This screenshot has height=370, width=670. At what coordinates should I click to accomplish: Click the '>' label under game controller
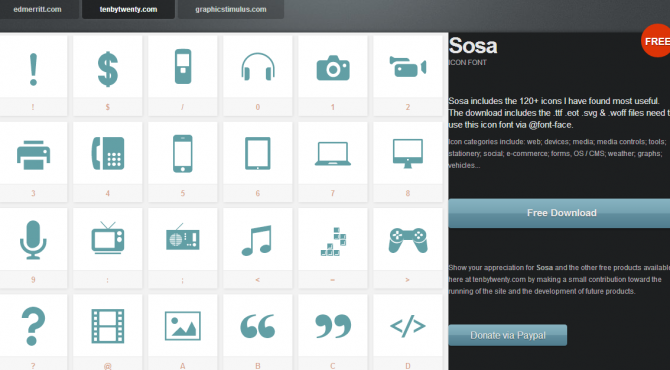coord(408,280)
